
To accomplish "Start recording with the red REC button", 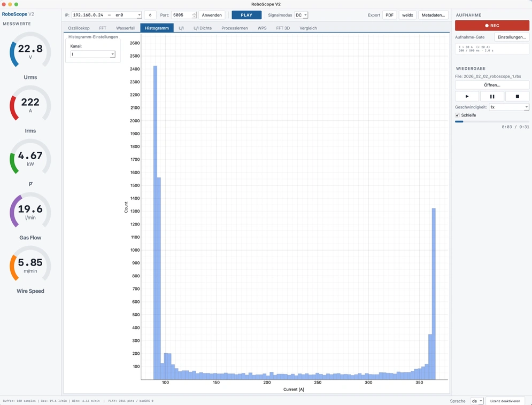I will click(492, 26).
